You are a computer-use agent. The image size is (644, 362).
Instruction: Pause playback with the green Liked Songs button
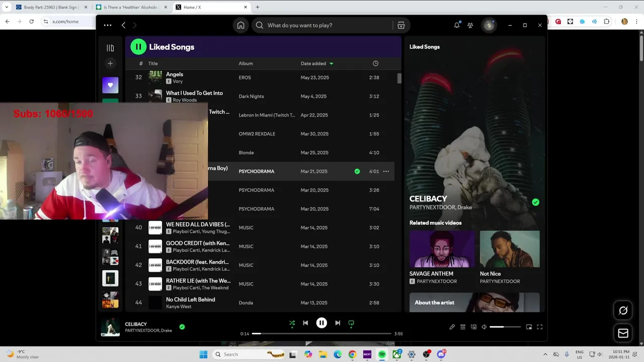point(138,47)
